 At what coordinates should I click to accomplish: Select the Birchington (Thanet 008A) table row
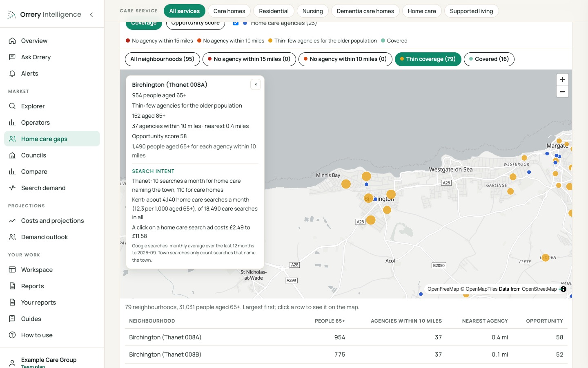(x=346, y=337)
